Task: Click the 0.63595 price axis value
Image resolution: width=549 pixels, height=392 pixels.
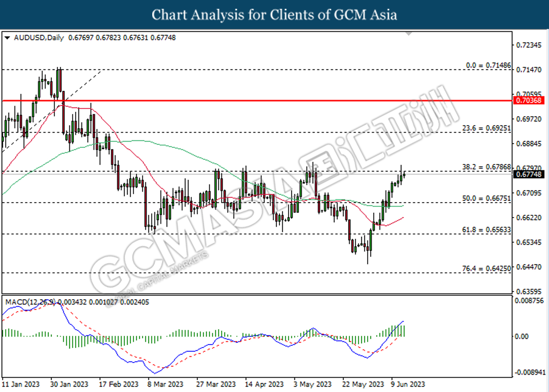Action: [529, 292]
